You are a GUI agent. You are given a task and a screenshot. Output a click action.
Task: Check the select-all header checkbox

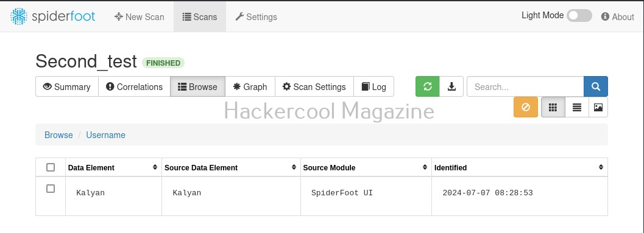click(x=51, y=167)
